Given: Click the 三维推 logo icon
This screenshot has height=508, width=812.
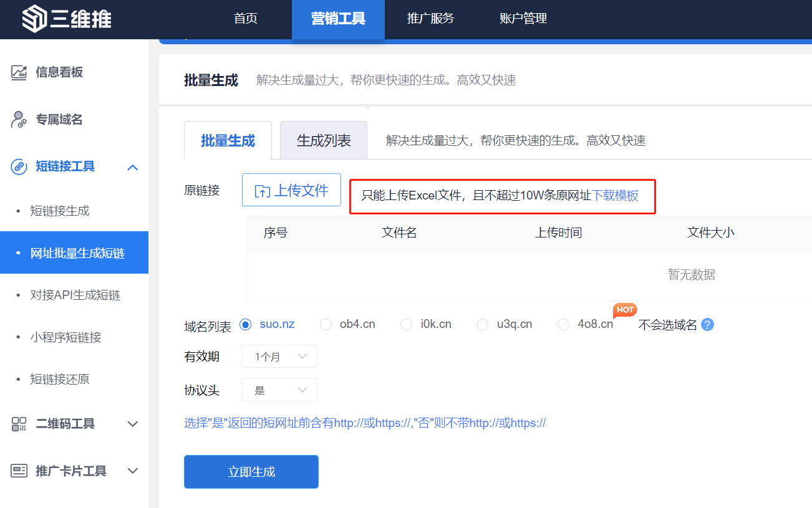Looking at the screenshot, I should pyautogui.click(x=34, y=19).
